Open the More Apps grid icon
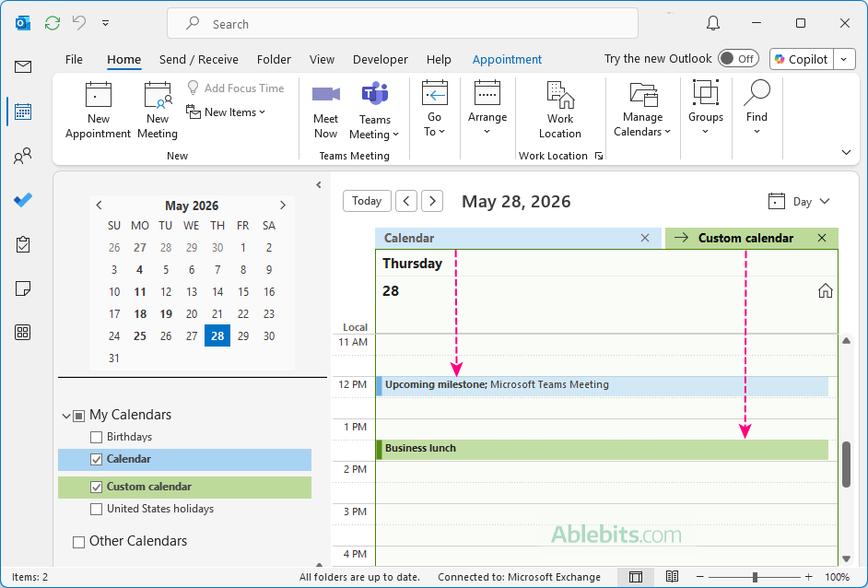868x588 pixels. [23, 332]
